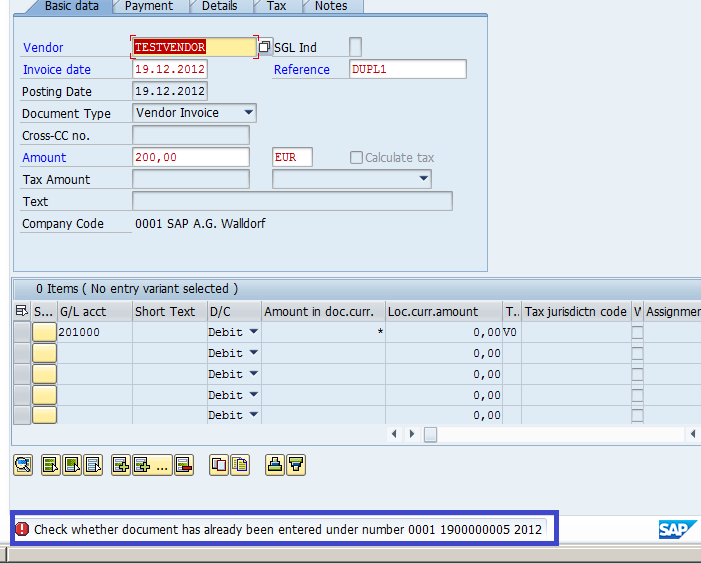The image size is (701, 564).
Task: Switch to the Notes tab
Action: [331, 6]
